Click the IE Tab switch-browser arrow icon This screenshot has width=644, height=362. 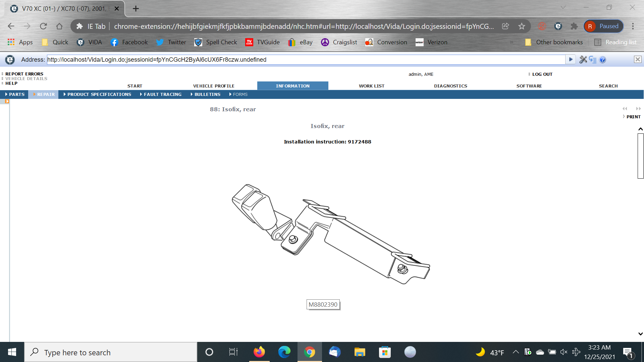592,60
